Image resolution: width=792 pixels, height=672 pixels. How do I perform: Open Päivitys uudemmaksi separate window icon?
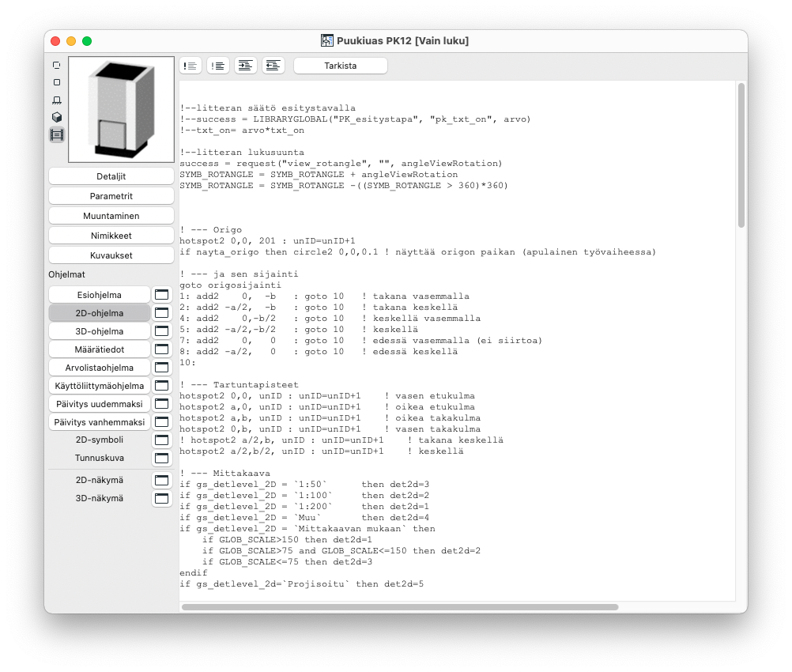tap(161, 404)
